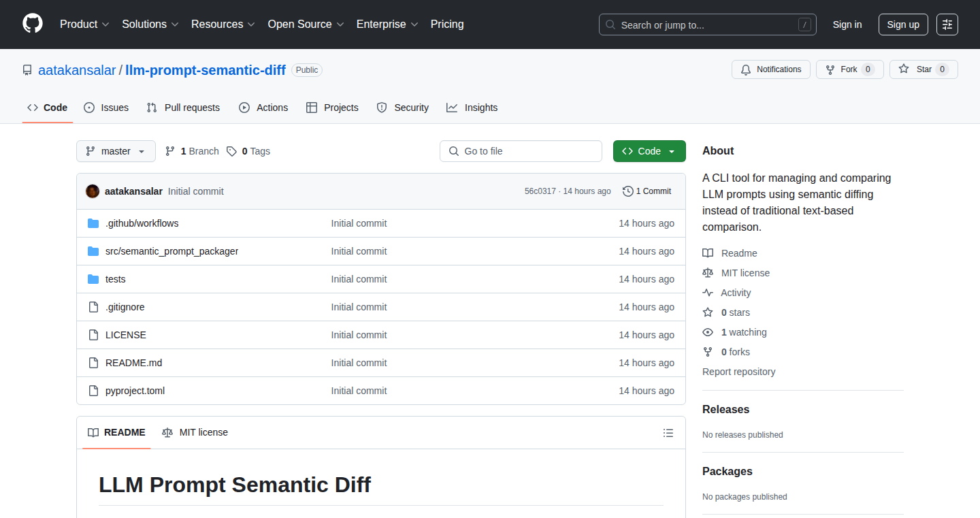The width and height of the screenshot is (980, 518).
Task: Click the pyproject.toml file icon
Action: pos(93,391)
